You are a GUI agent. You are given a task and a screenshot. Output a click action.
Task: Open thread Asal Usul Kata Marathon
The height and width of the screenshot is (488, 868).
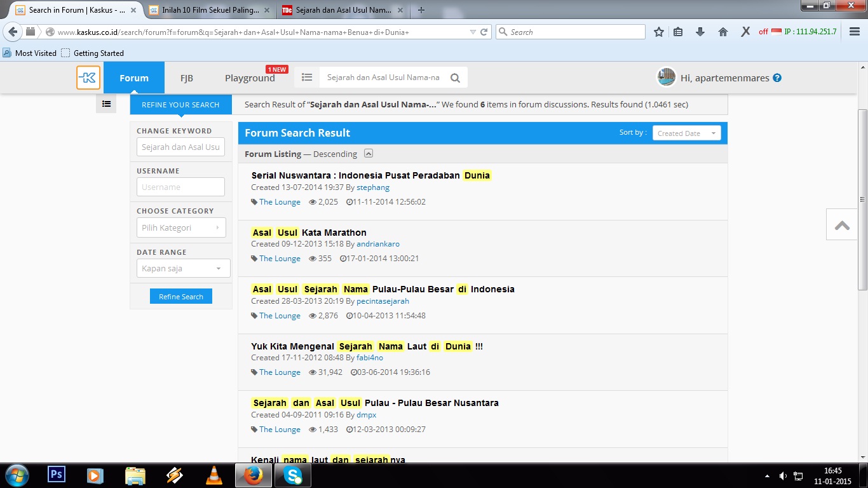tap(309, 233)
